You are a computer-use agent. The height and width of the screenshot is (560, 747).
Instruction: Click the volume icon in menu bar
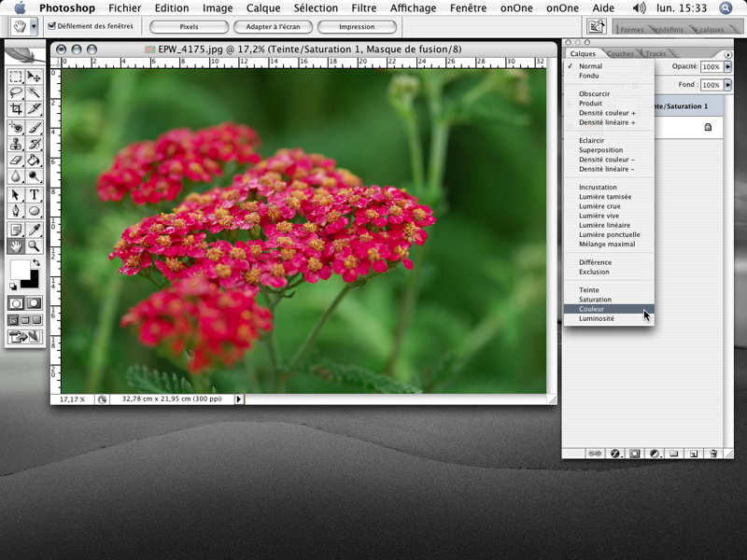coord(640,8)
